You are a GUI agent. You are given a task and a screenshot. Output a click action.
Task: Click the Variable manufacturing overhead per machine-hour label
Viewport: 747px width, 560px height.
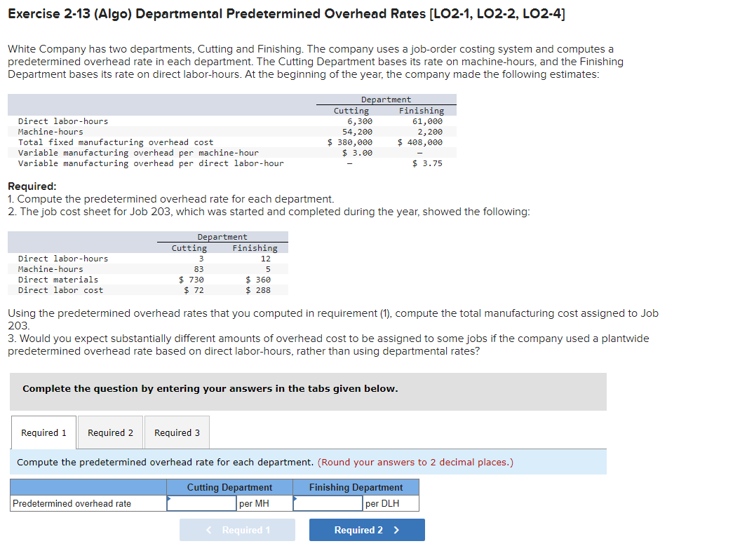(x=138, y=153)
